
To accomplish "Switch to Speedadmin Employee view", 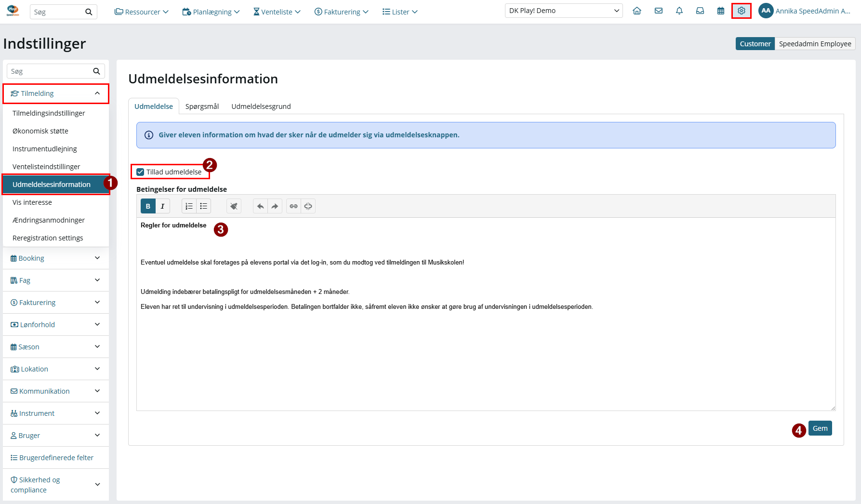I will pos(815,44).
